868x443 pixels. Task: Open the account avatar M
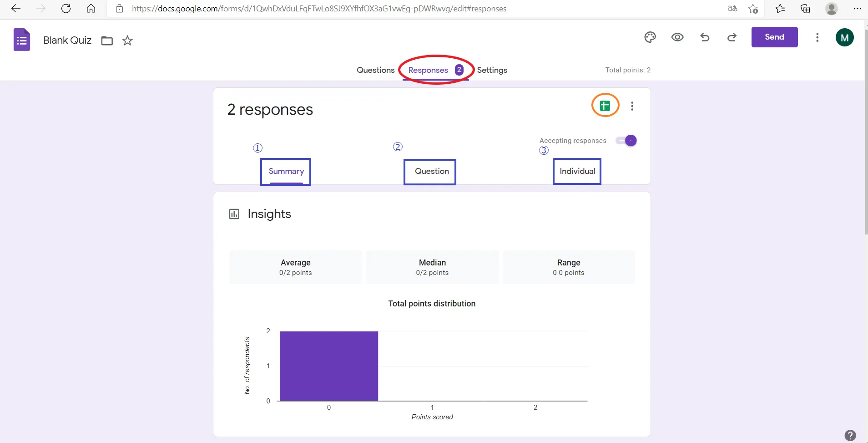click(844, 37)
